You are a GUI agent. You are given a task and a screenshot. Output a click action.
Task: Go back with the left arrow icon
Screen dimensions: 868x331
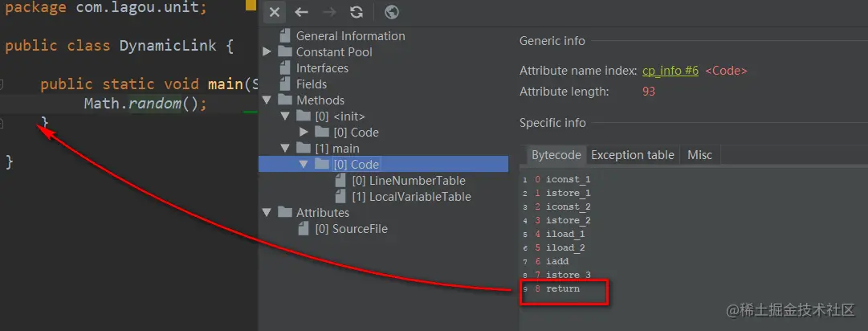pos(301,12)
